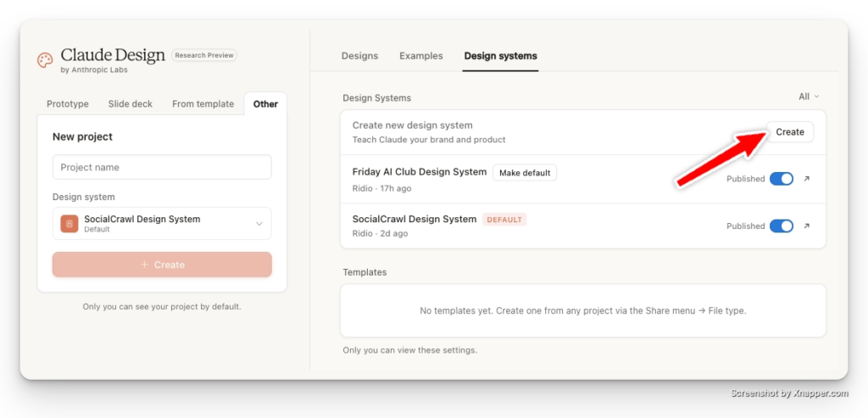
Task: Open Friday AI Club Design System external arrow
Action: click(806, 179)
